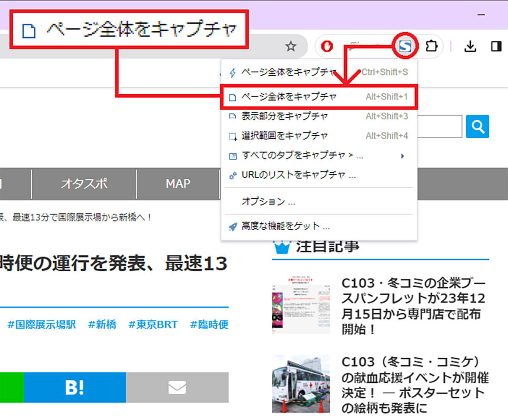Click the bookmark star icon in address bar

pos(290,47)
